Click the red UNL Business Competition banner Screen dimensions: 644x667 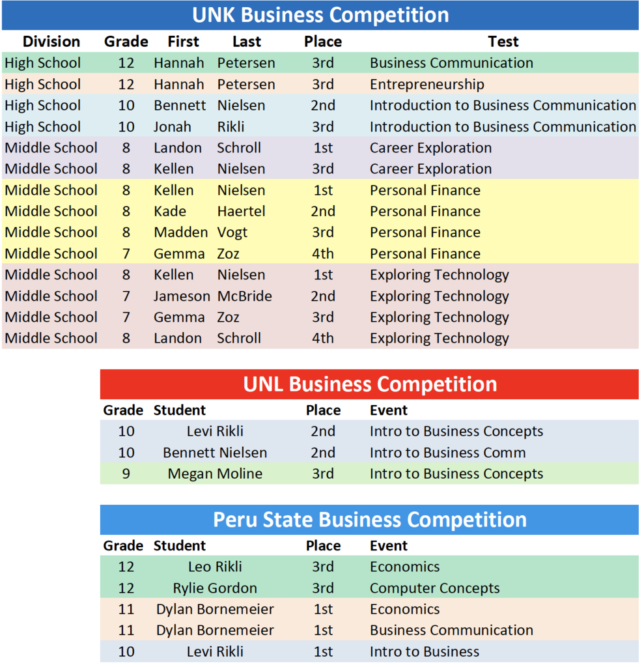[369, 384]
